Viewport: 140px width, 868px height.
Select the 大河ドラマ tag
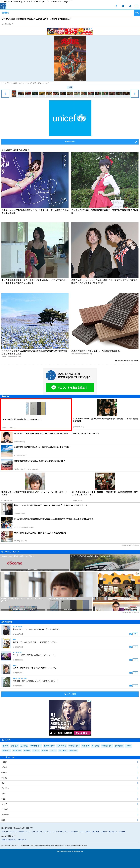[x=61, y=746]
